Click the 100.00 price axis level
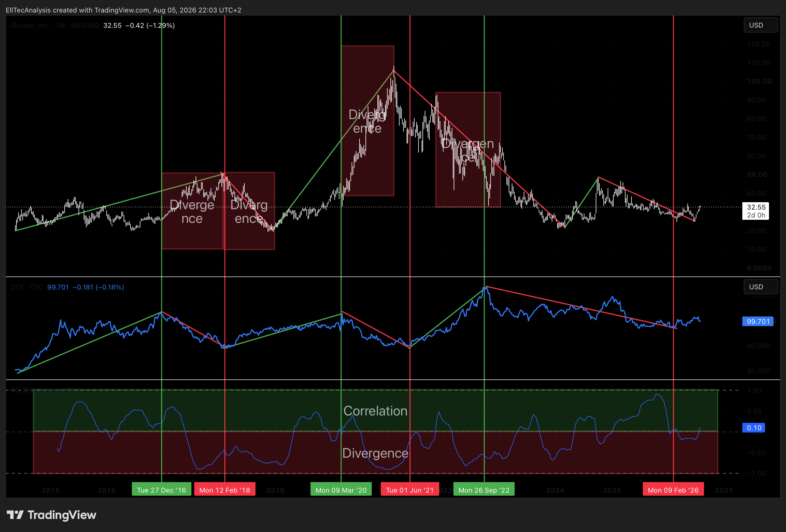The height and width of the screenshot is (532, 786). tap(759, 81)
